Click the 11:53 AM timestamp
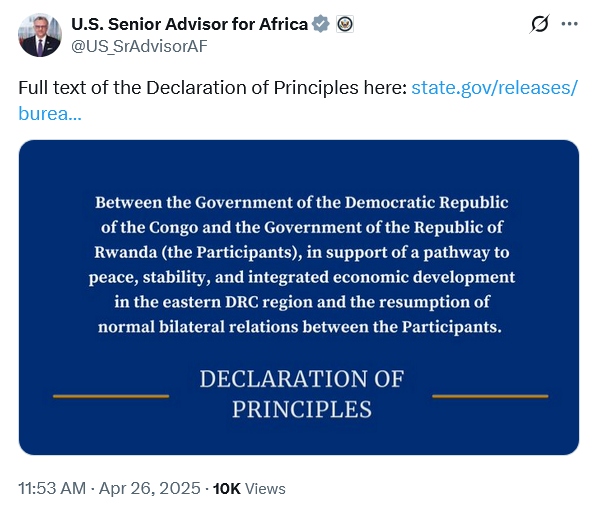The image size is (598, 510). pos(52,488)
